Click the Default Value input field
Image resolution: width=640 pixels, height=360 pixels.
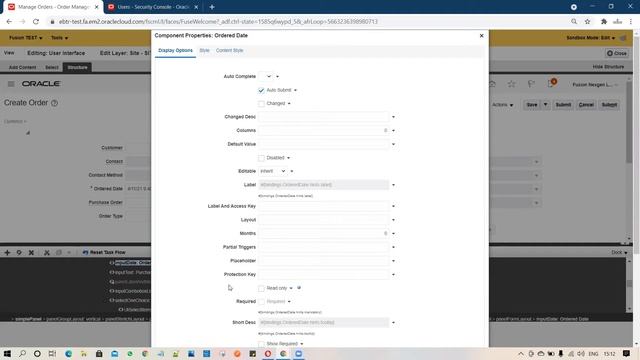[x=324, y=144]
